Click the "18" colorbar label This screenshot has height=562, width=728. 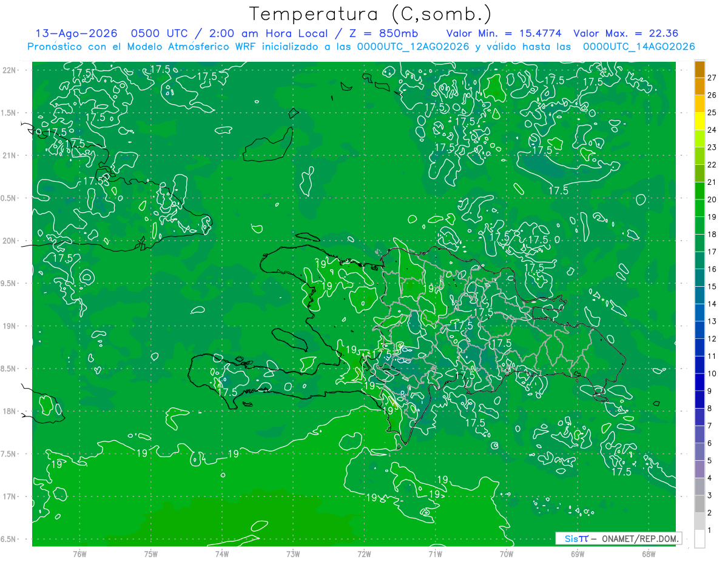point(712,234)
